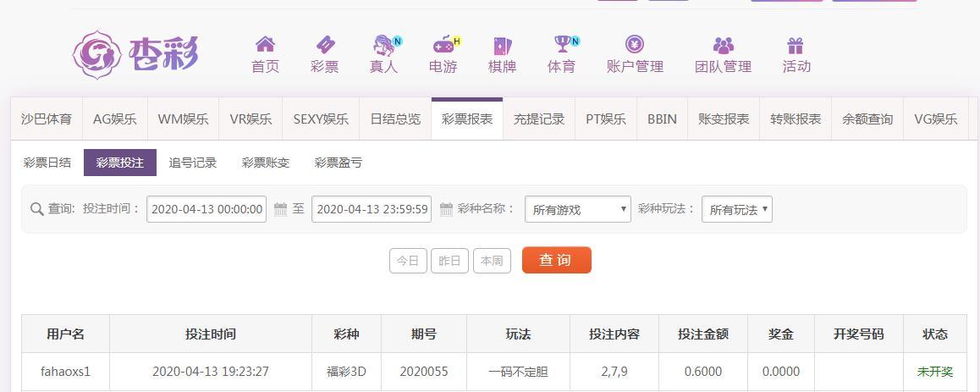Image resolution: width=980 pixels, height=392 pixels.
Task: Expand the 所有游戏 lottery type dropdown
Action: click(578, 209)
